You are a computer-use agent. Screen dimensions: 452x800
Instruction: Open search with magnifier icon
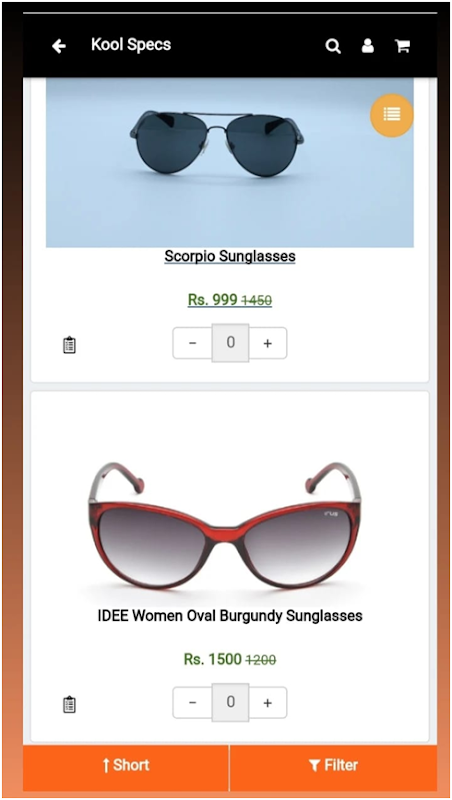tap(333, 46)
